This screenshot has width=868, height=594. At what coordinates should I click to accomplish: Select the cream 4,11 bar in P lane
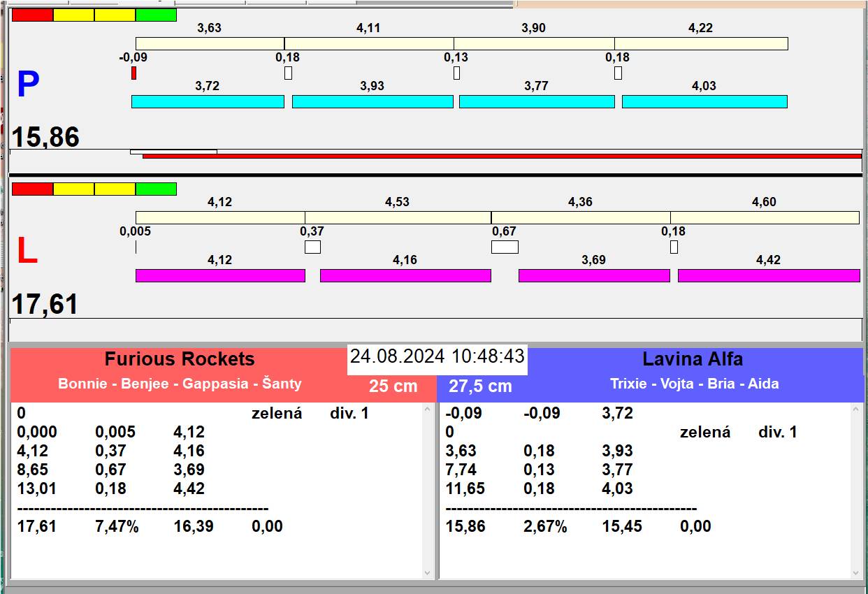[369, 43]
